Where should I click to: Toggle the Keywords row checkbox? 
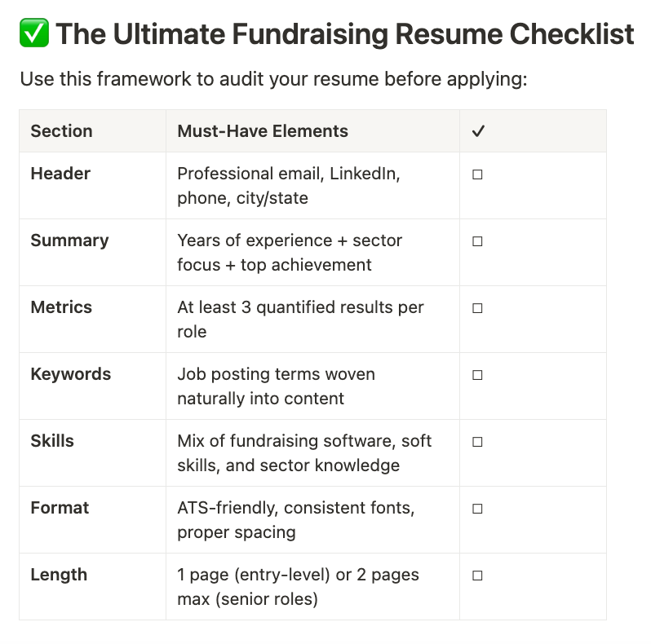pyautogui.click(x=478, y=375)
